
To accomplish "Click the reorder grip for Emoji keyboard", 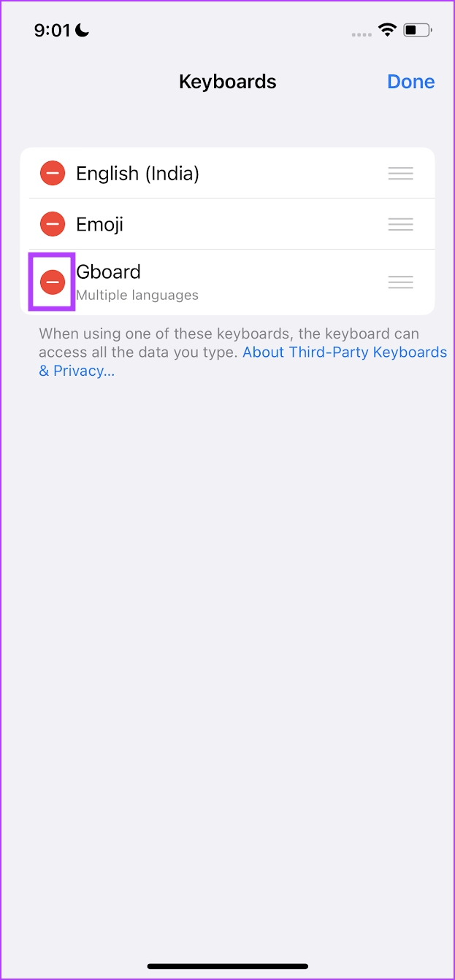I will tap(400, 224).
